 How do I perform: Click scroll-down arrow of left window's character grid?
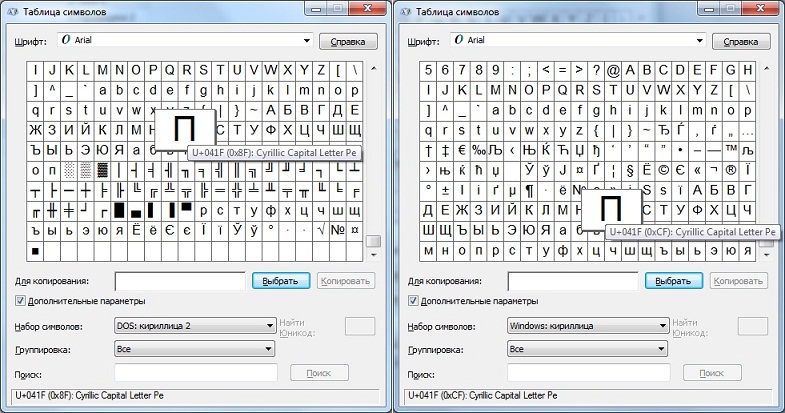373,255
